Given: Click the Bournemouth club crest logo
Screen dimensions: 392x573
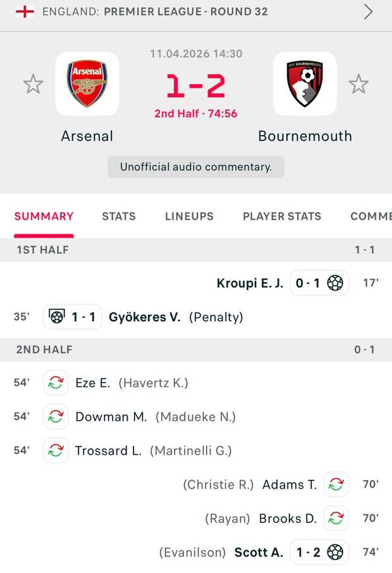Looking at the screenshot, I should coord(305,83).
